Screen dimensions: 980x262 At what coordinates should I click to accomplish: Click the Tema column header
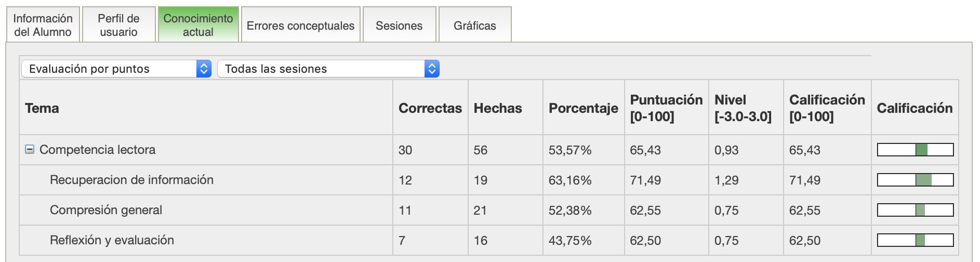(x=42, y=108)
